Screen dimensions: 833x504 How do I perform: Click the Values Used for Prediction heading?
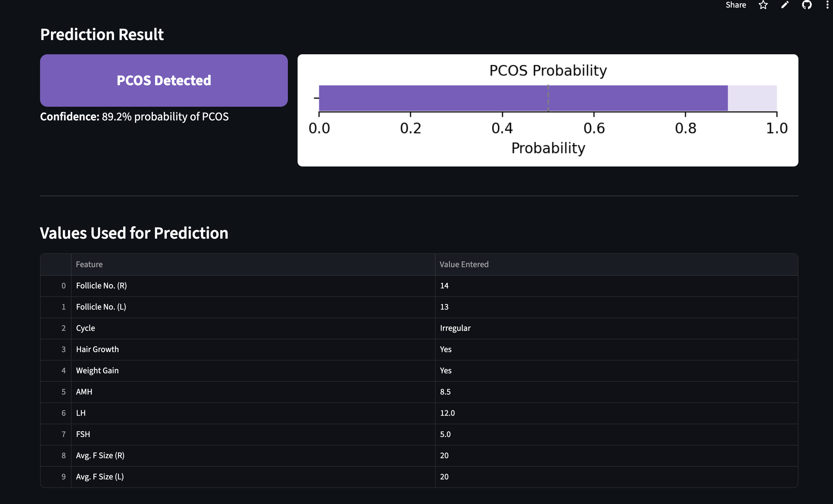coord(134,233)
